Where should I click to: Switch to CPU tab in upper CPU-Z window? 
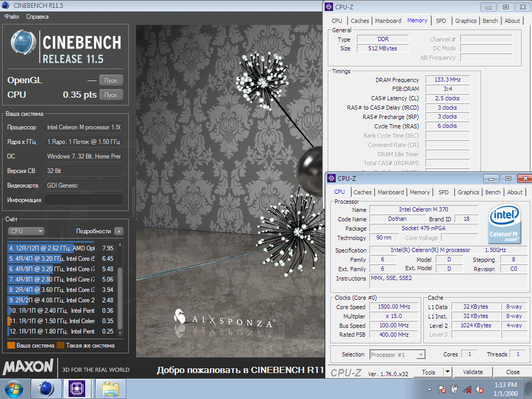click(x=337, y=21)
